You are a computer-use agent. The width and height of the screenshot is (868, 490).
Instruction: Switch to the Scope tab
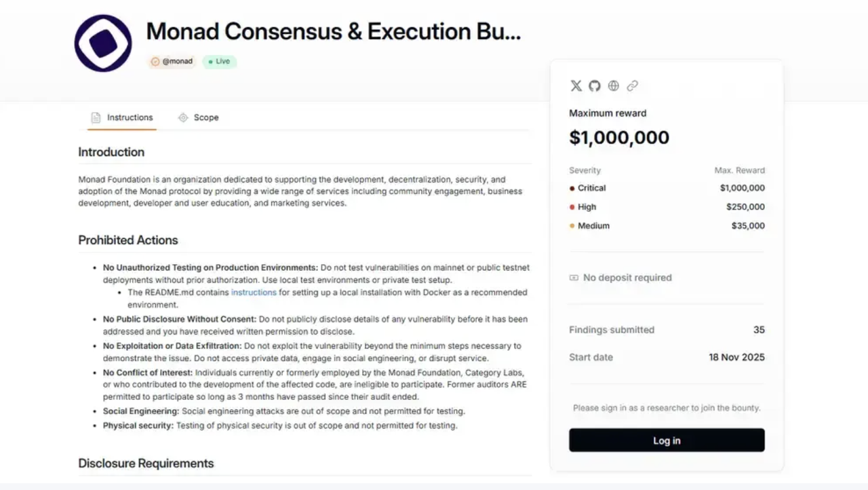click(x=198, y=117)
